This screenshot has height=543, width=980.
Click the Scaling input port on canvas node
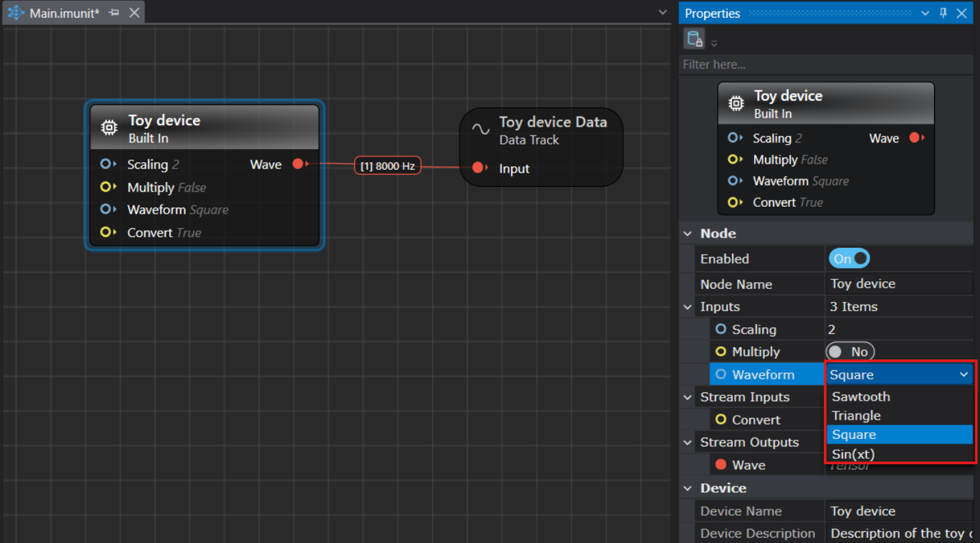click(x=106, y=164)
